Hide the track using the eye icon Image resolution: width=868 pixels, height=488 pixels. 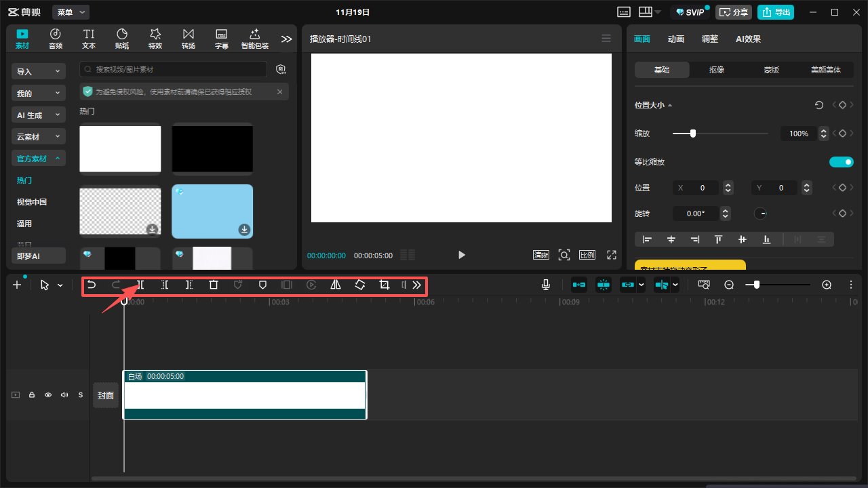click(x=48, y=395)
